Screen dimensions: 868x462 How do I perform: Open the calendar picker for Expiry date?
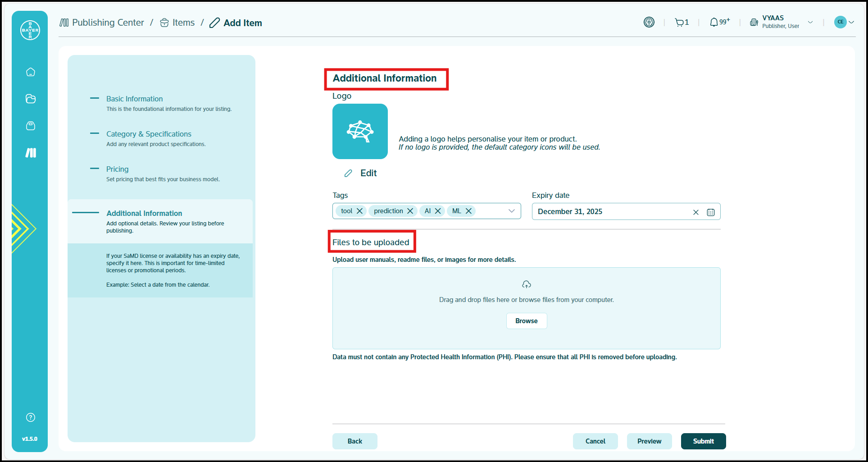tap(711, 212)
